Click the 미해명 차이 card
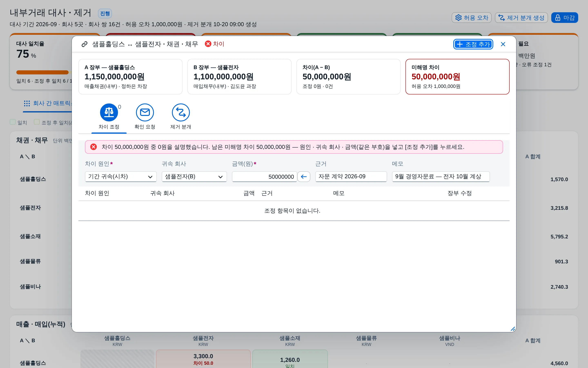Image resolution: width=588 pixels, height=368 pixels. [457, 76]
